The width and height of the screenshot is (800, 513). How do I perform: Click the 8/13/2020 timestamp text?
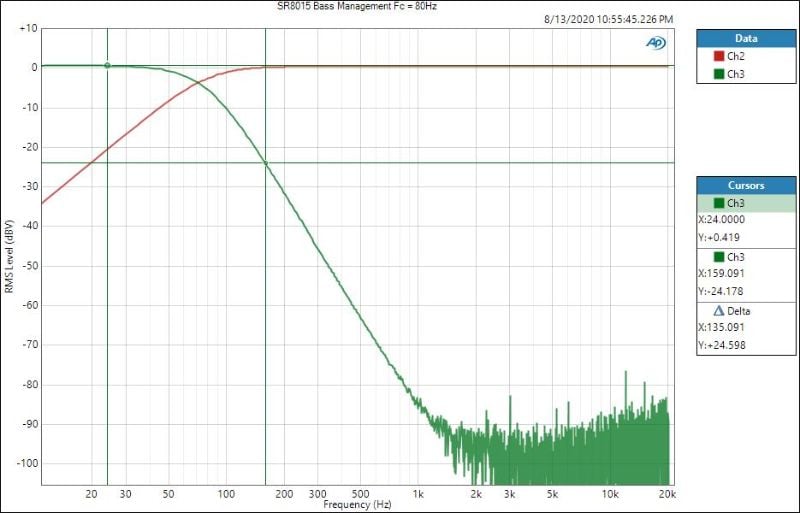pos(608,19)
